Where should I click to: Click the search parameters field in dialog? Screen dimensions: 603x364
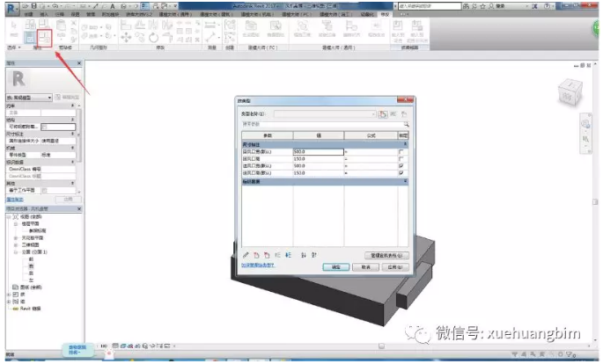coord(322,124)
